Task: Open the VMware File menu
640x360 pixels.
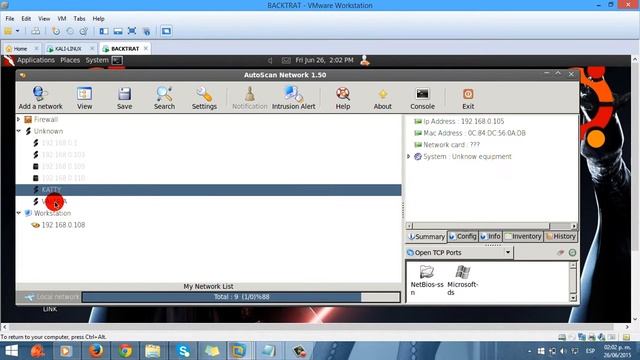Action: pos(10,19)
